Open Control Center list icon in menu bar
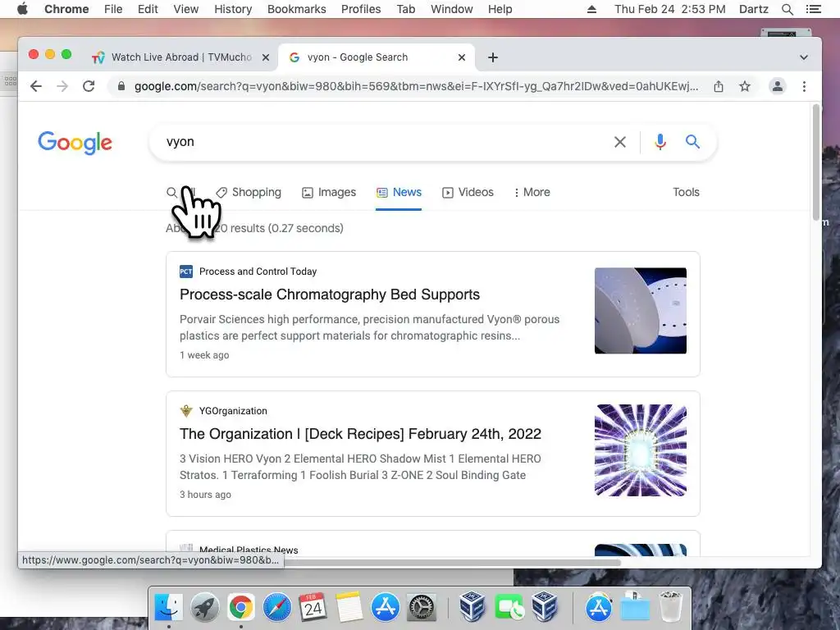Image resolution: width=840 pixels, height=630 pixels. 813,9
